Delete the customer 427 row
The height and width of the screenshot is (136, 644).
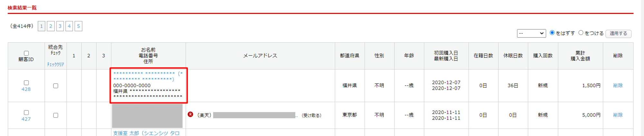(x=618, y=115)
